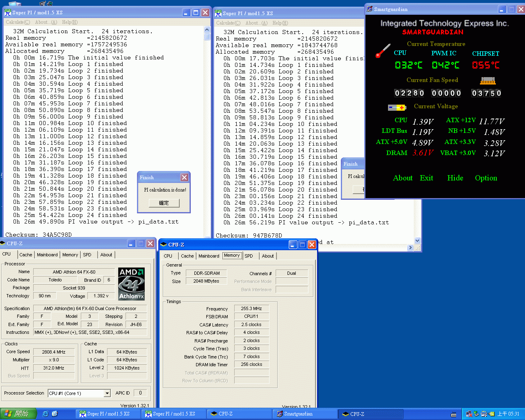Image resolution: width=525 pixels, height=420 pixels.
Task: Switch to the Mainboard tab in the left CPU-Z window
Action: (x=47, y=255)
